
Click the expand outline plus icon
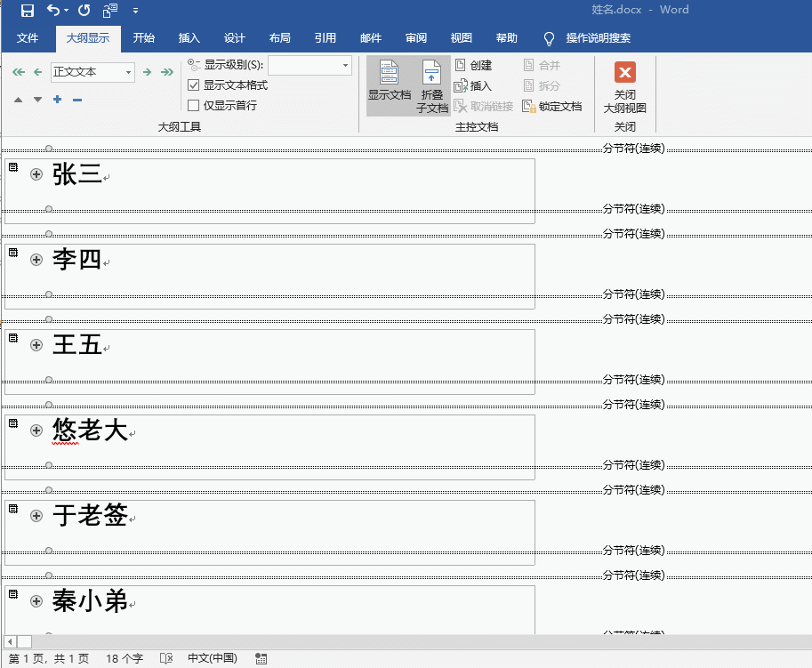pos(56,100)
